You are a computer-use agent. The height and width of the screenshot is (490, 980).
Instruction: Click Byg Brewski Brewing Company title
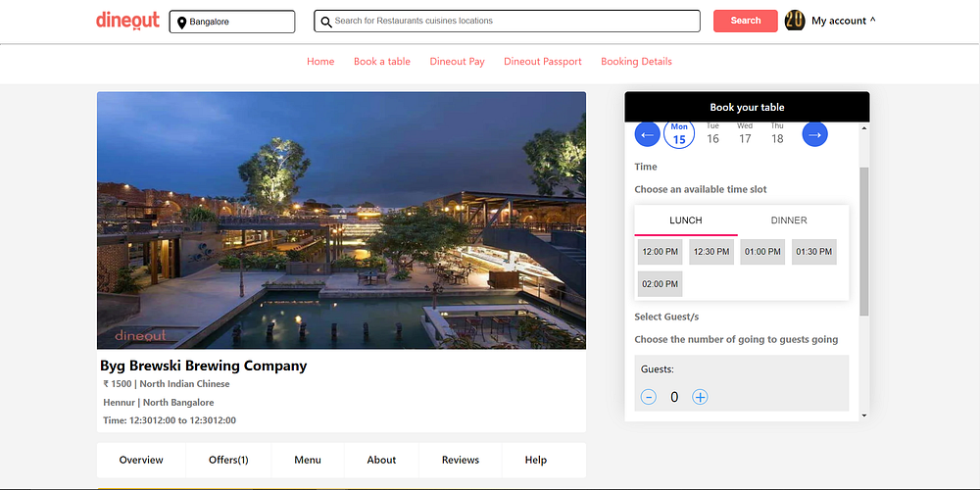204,366
